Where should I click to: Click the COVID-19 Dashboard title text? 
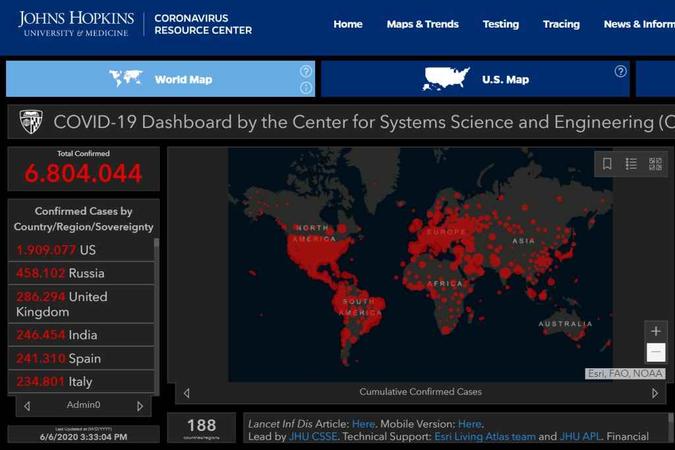coord(364,122)
